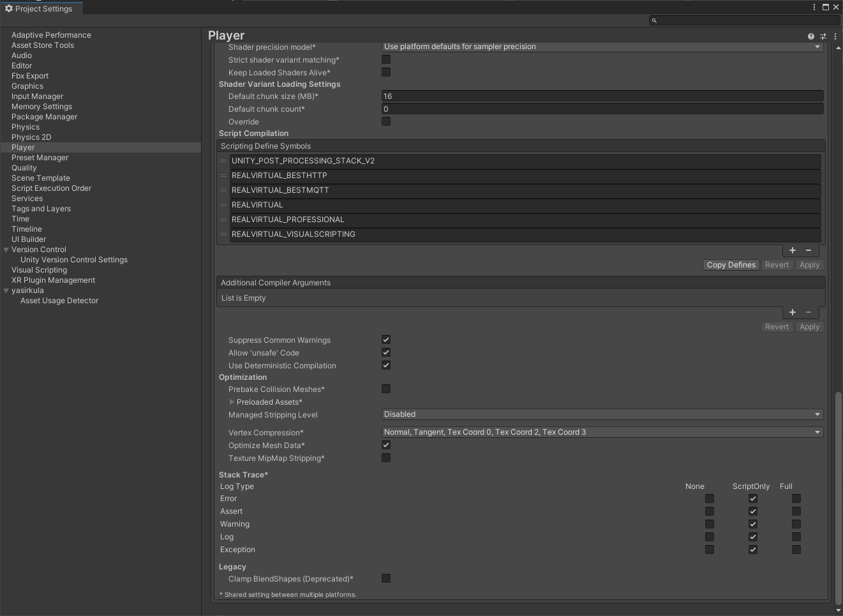This screenshot has width=843, height=616.
Task: Collapse the Version Control tree item
Action: (x=6, y=250)
